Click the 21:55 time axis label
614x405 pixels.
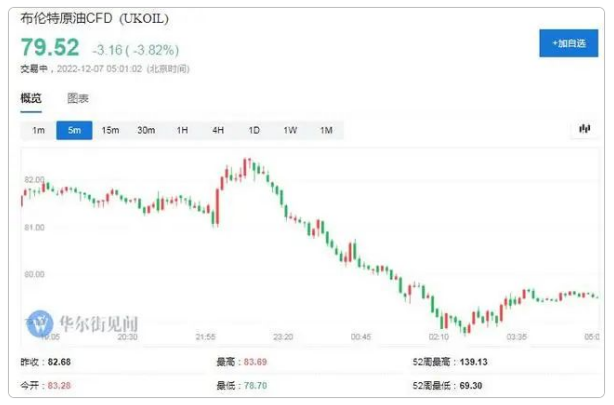pyautogui.click(x=205, y=337)
